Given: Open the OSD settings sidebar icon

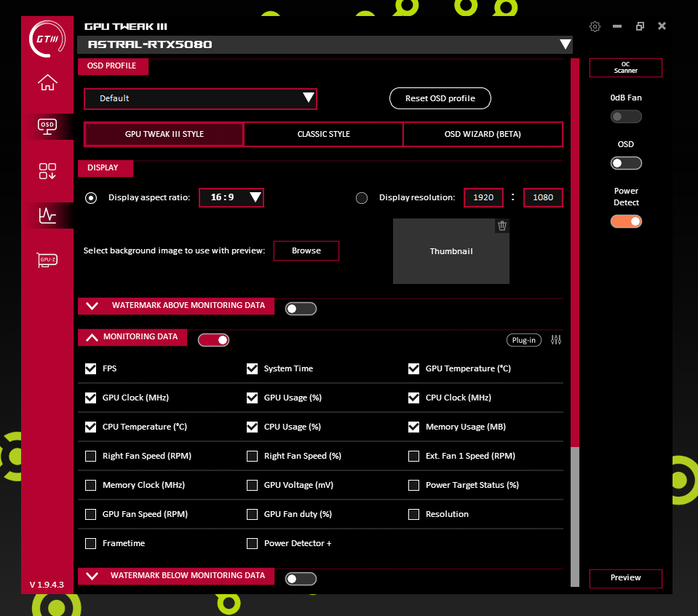Looking at the screenshot, I should (x=47, y=127).
